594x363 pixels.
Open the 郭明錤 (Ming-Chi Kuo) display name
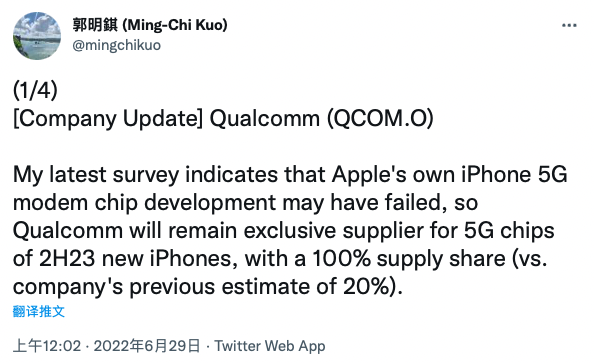(150, 25)
